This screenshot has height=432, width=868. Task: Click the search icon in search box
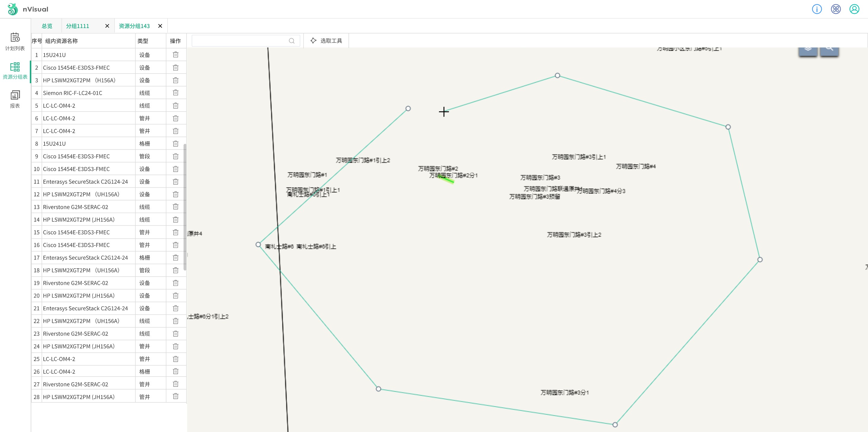point(291,41)
